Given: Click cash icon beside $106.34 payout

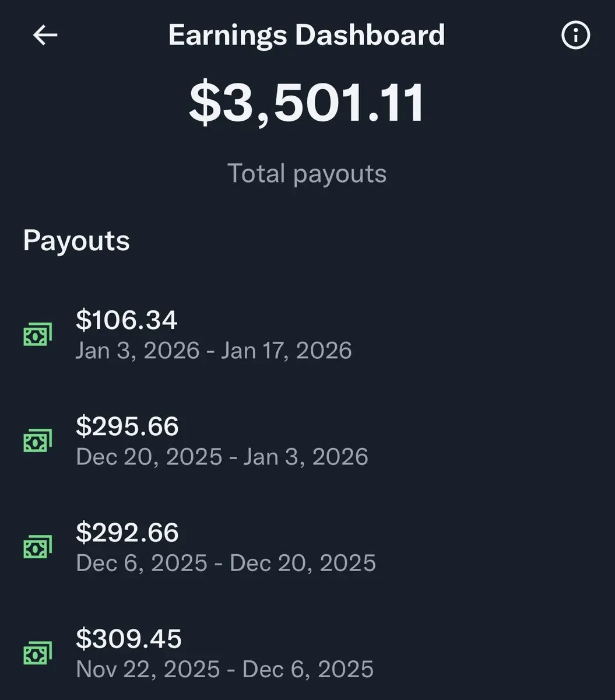Looking at the screenshot, I should pos(37,334).
